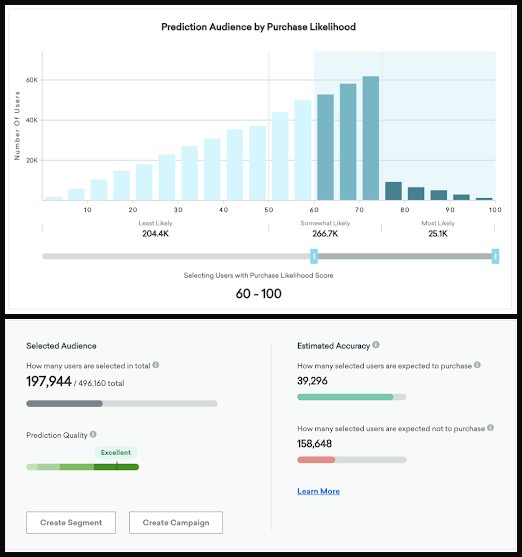Click the green expected to purchase bar

352,397
